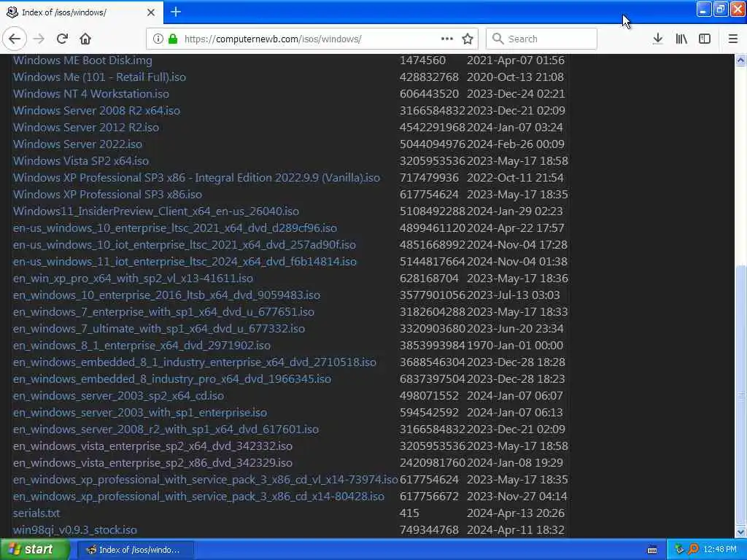Screen dimensions: 747x560
Task: Click XP professional x14-80428.iso link
Action: (x=198, y=496)
